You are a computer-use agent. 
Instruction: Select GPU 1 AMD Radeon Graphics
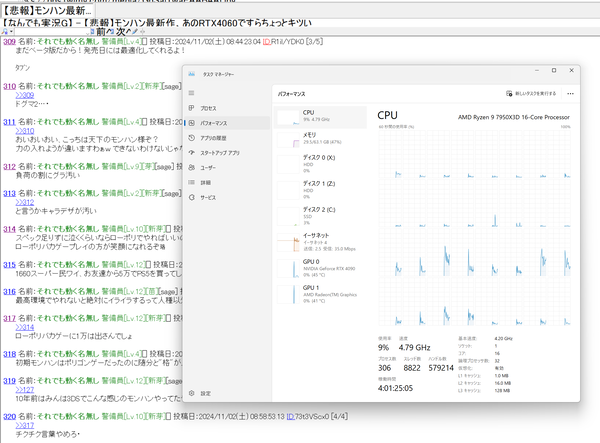(321, 294)
